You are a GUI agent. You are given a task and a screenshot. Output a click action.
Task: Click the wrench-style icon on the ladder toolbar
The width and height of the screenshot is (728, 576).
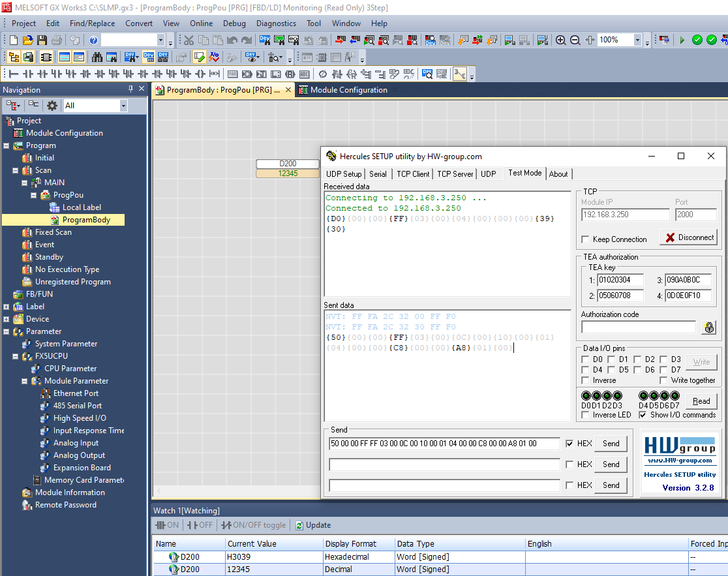point(459,74)
